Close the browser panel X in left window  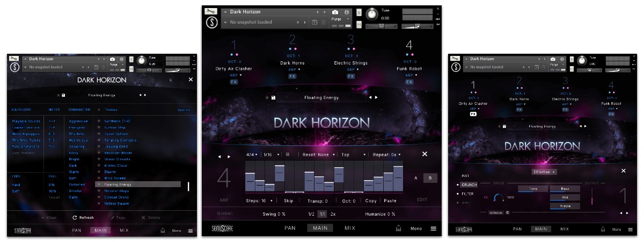point(191,80)
